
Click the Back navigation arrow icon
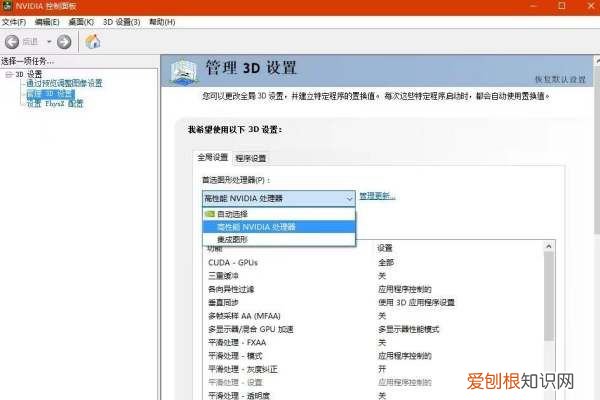pyautogui.click(x=12, y=42)
